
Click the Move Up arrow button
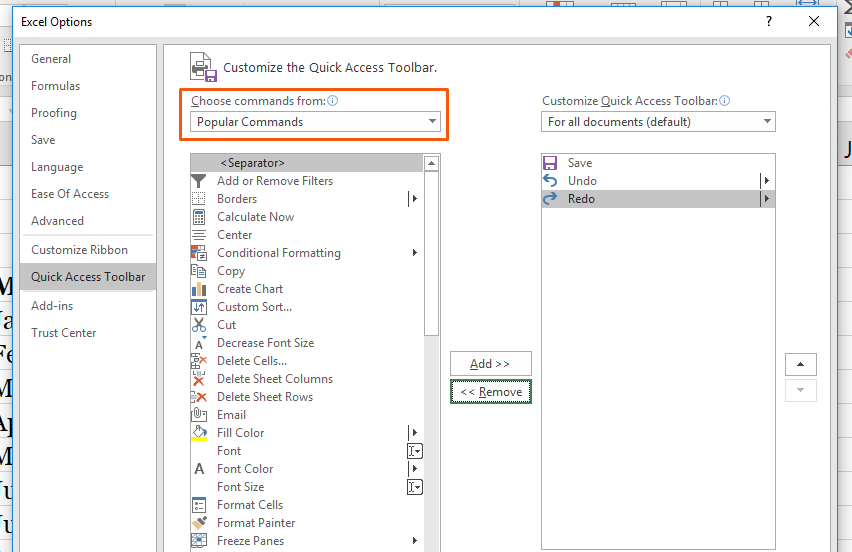pyautogui.click(x=800, y=365)
